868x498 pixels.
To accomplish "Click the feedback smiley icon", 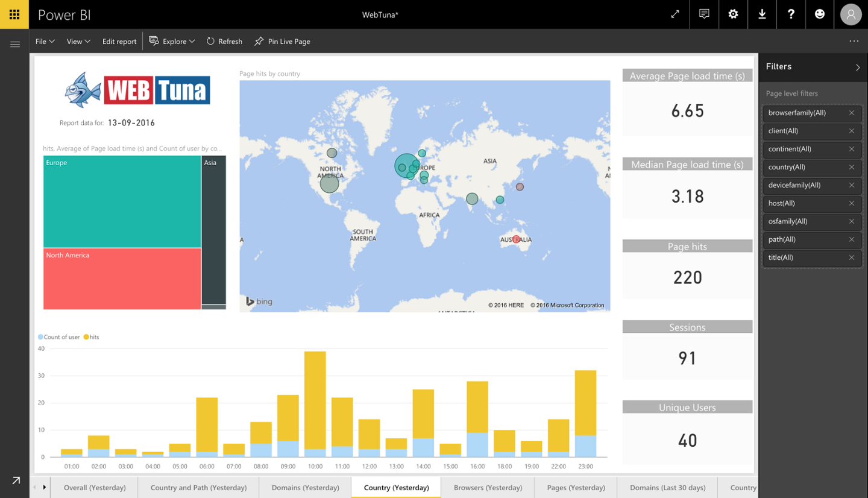I will coord(820,14).
